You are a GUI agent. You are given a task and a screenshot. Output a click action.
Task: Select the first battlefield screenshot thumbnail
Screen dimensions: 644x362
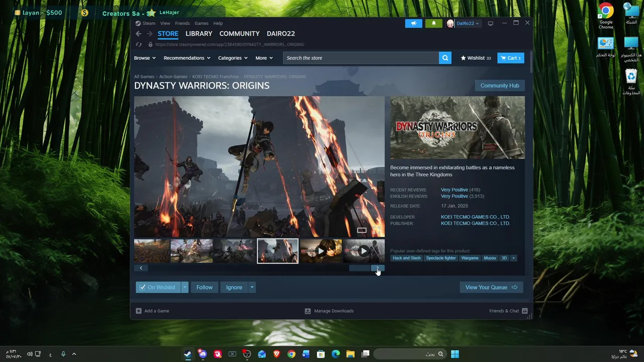pyautogui.click(x=151, y=251)
